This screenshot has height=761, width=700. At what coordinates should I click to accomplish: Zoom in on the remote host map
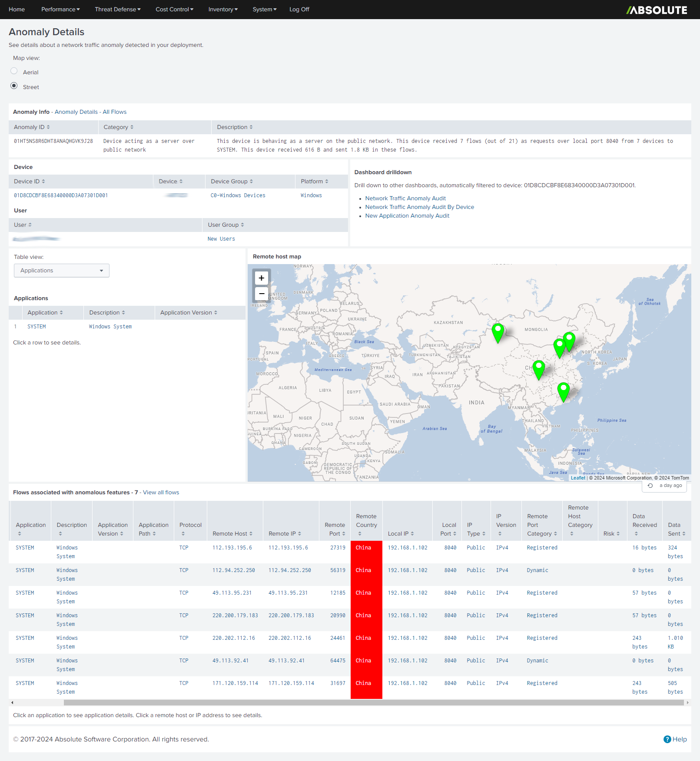click(262, 278)
